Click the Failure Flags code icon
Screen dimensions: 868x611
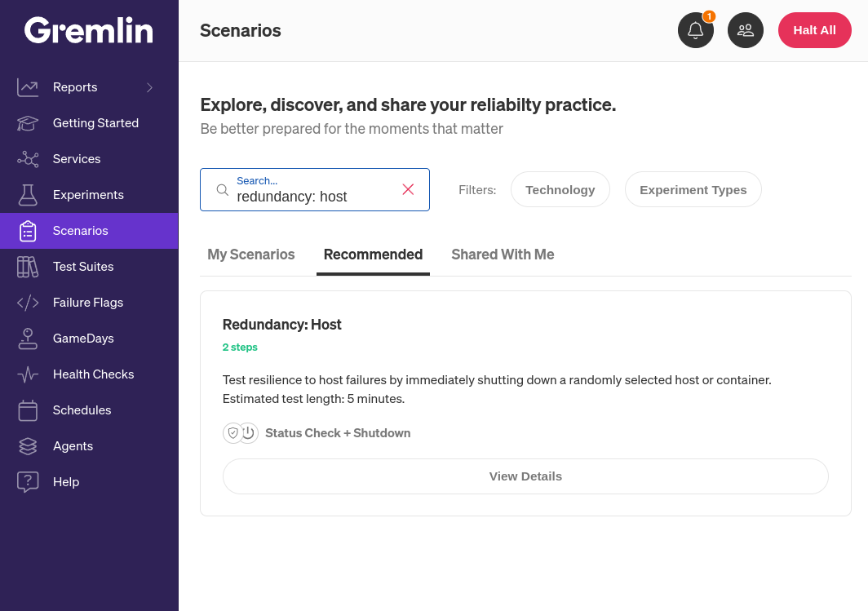click(x=28, y=303)
